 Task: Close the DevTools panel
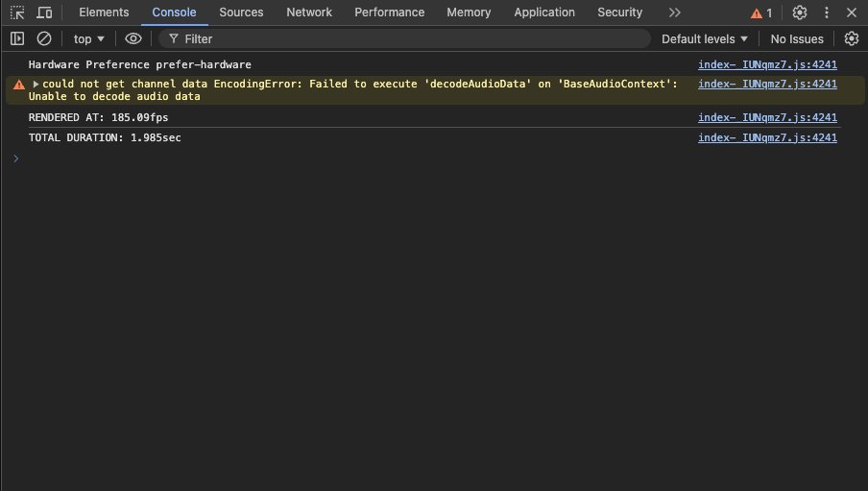tap(852, 12)
